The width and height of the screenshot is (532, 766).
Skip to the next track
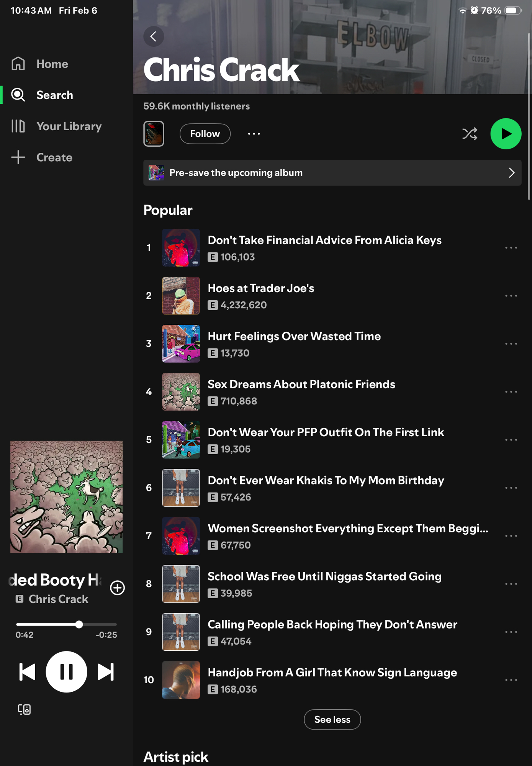(106, 672)
